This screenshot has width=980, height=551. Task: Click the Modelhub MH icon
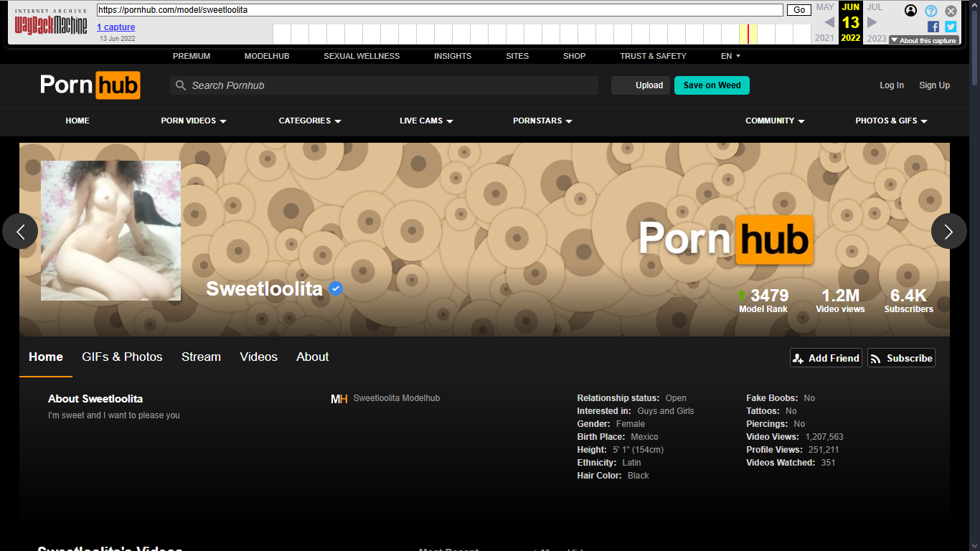(x=339, y=399)
